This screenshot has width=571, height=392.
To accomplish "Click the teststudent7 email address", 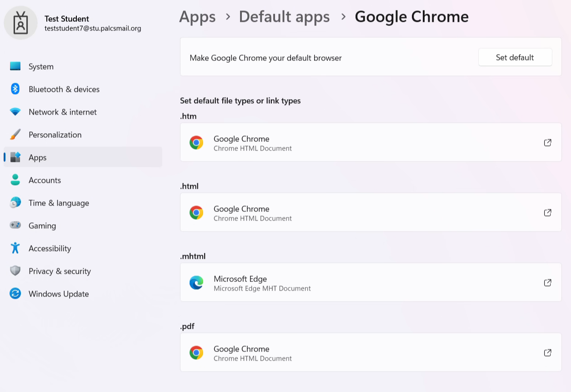I will (x=93, y=28).
